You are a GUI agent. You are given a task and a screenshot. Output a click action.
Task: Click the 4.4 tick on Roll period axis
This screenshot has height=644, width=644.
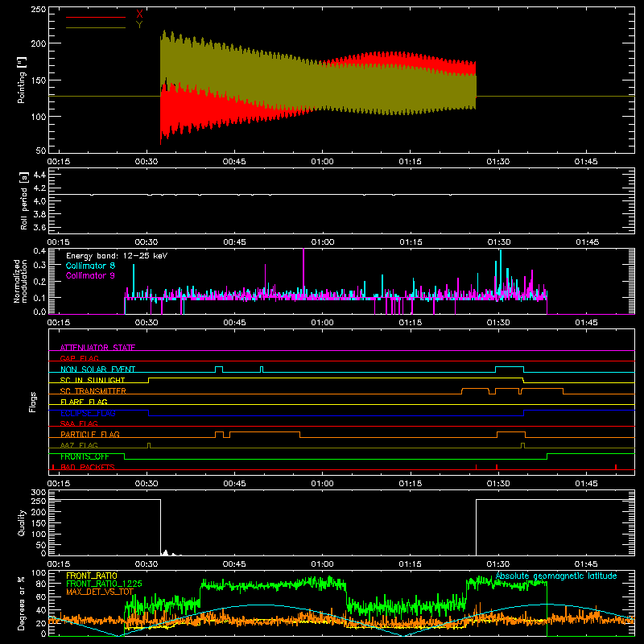click(39, 175)
